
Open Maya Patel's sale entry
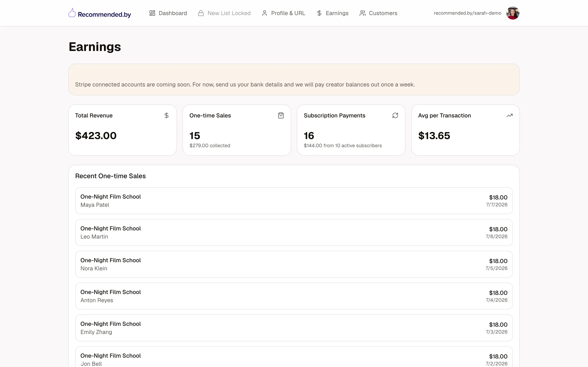coord(294,200)
